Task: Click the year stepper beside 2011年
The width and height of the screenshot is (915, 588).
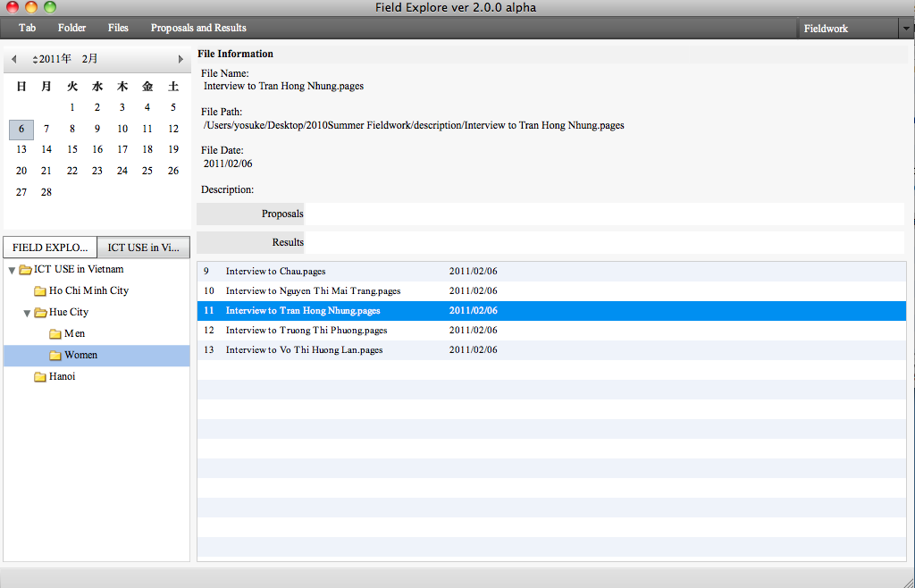Action: [35, 59]
